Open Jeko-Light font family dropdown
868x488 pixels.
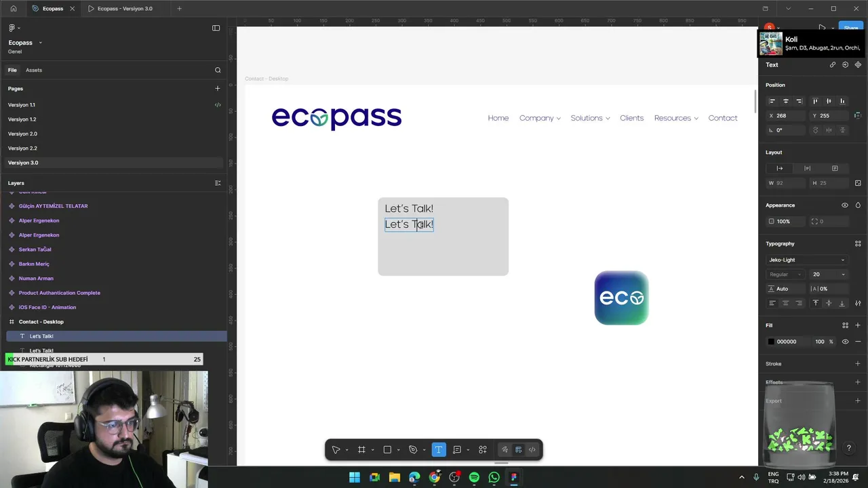tap(807, 260)
